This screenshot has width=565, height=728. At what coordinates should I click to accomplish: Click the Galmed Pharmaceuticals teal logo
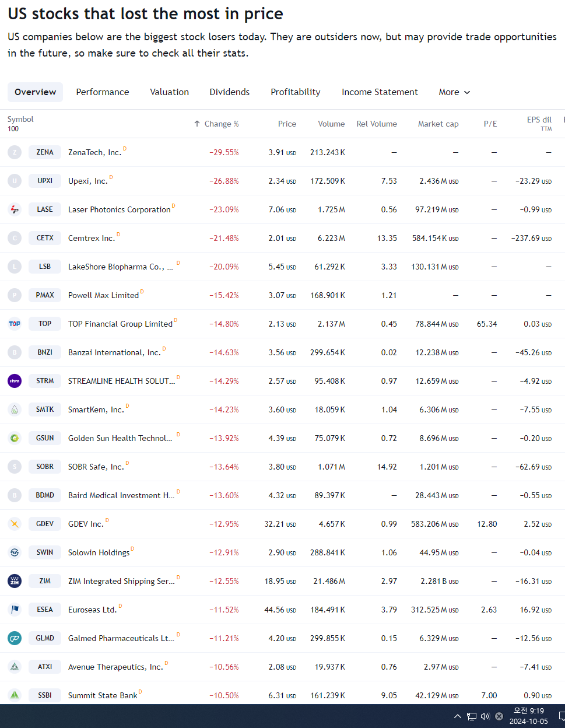[x=15, y=638]
